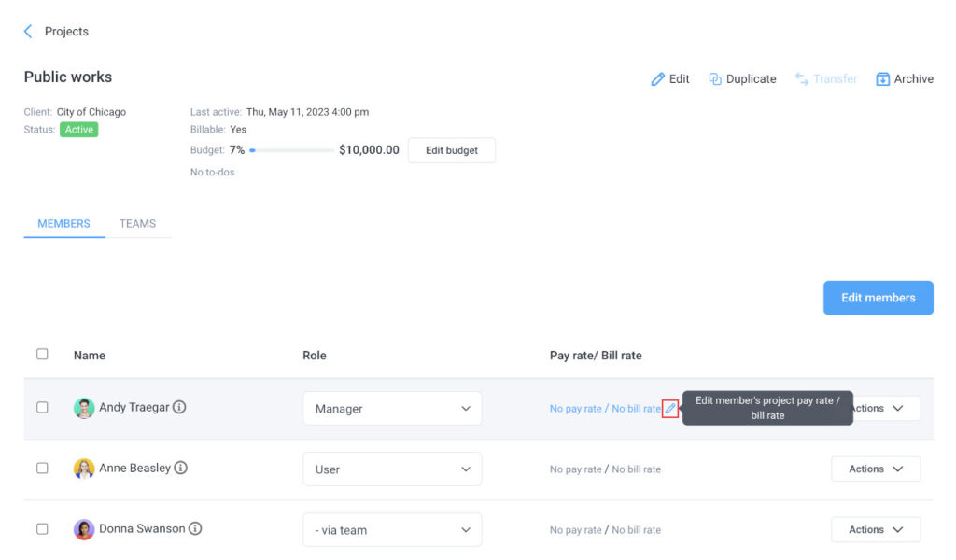Click Donna Swanson's avatar thumbnail
Screen dimensions: 956x560
[83, 528]
